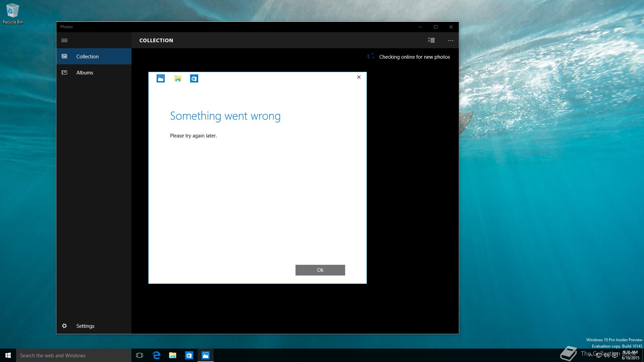Screen dimensions: 644x362
Task: Click the taskbar date 6/10/2015
Action: tap(631, 358)
